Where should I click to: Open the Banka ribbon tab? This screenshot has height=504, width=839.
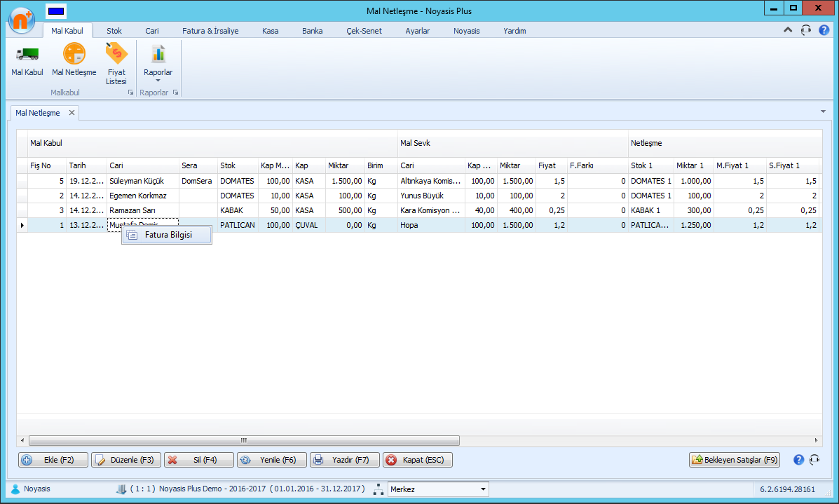tap(313, 31)
